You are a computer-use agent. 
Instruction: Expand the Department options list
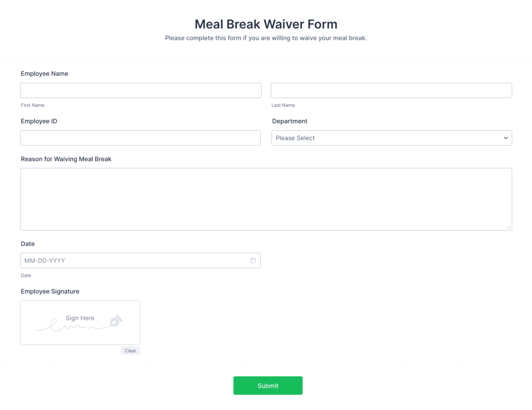point(391,138)
